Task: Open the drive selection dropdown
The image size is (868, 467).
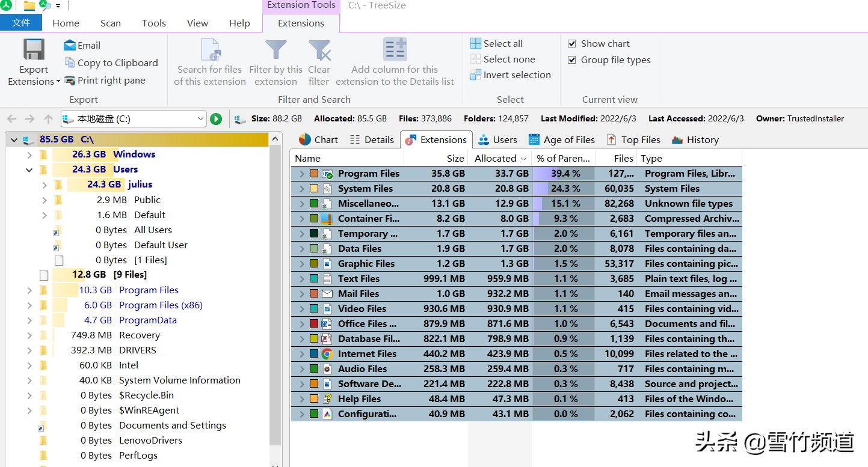Action: click(201, 119)
